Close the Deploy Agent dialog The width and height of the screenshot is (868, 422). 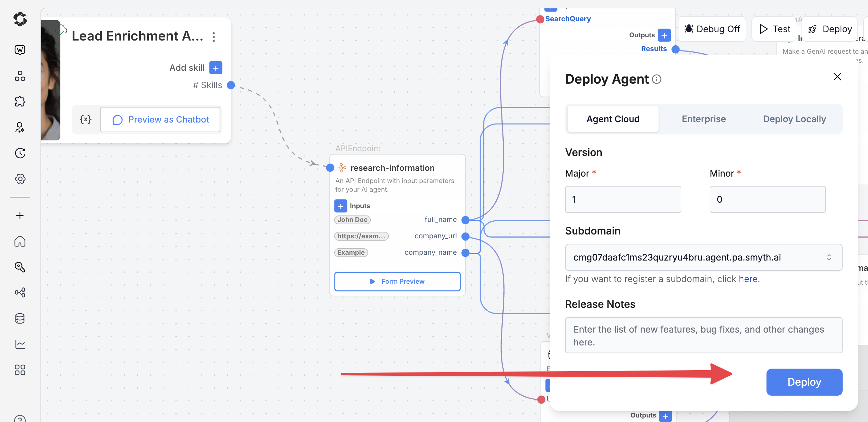tap(837, 77)
